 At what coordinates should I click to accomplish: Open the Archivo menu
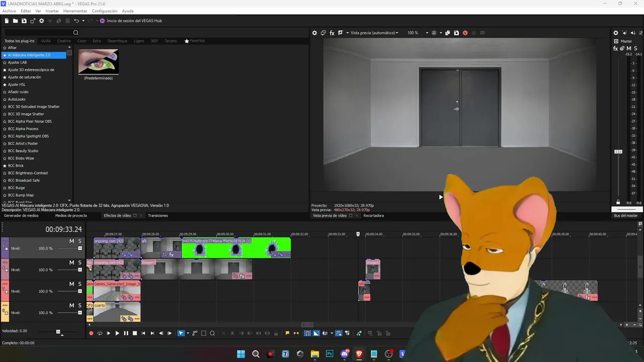point(9,11)
